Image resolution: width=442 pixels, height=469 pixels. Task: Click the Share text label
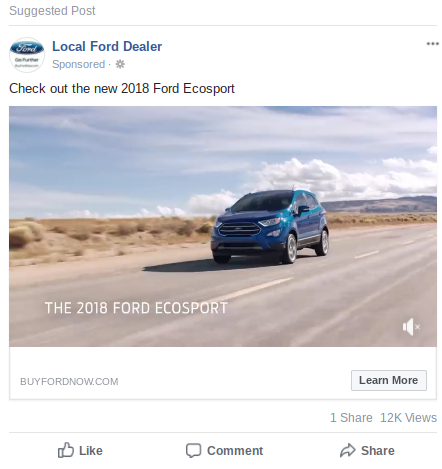tap(378, 451)
